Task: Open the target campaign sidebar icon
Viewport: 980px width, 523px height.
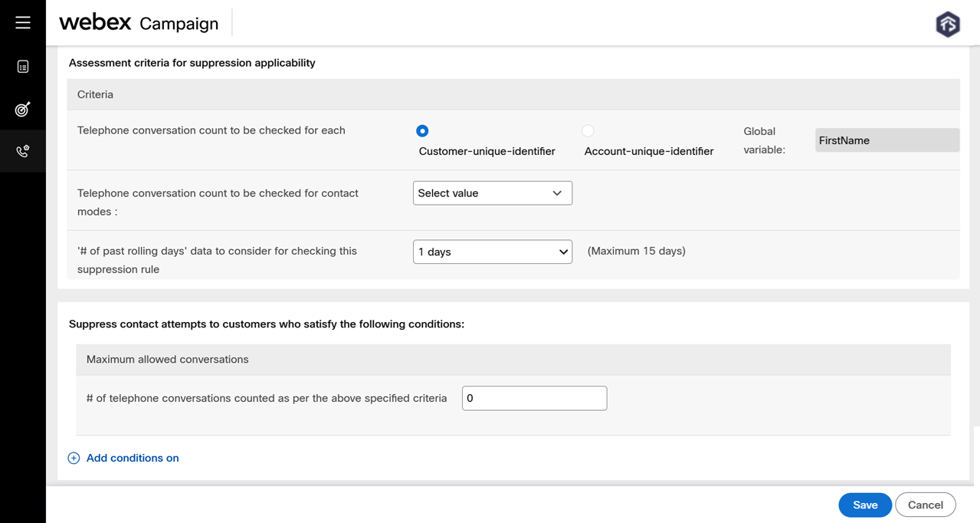Action: point(23,109)
